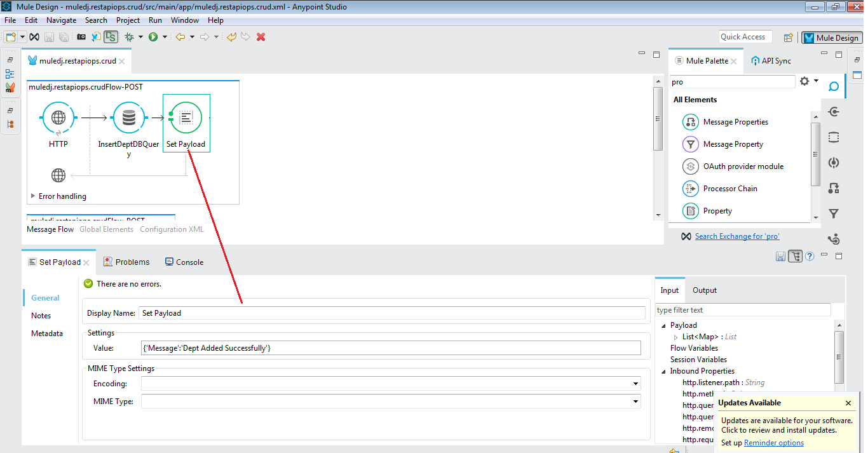Select the palette flow control category icon
The height and width of the screenshot is (453, 868).
834,239
